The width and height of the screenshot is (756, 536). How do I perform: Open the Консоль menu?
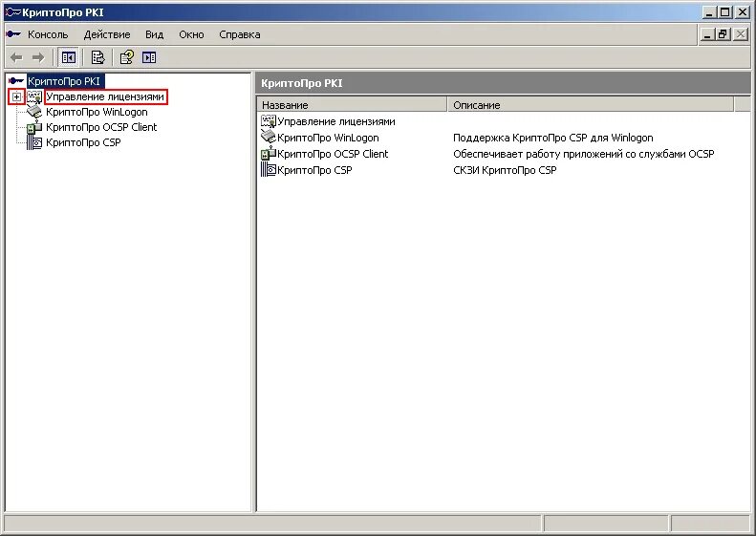point(48,34)
